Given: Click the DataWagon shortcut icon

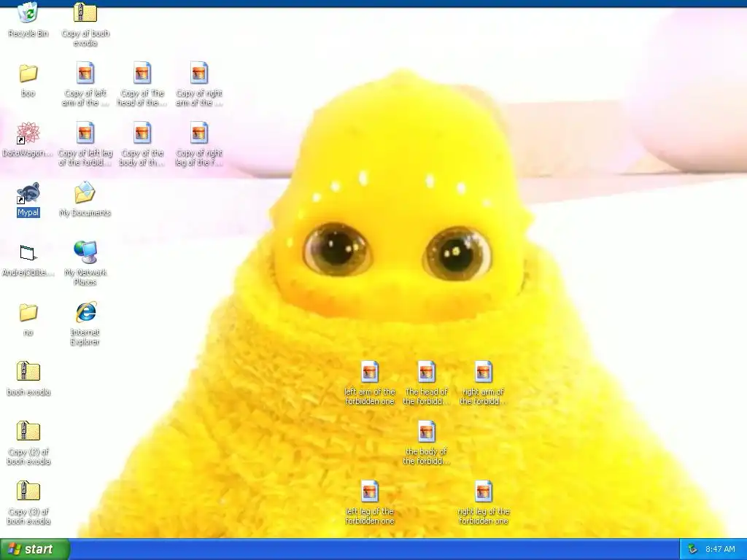Looking at the screenshot, I should pos(28,133).
